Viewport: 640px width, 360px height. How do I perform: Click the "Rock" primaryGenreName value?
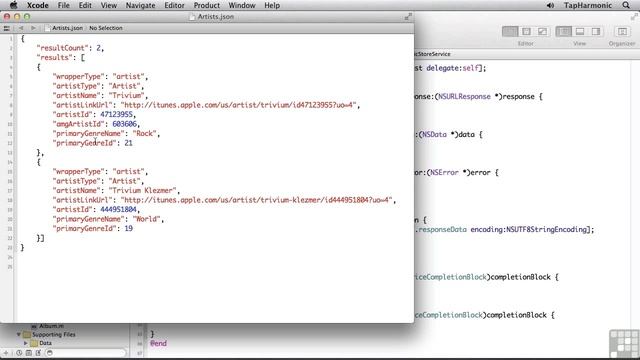[x=144, y=133]
